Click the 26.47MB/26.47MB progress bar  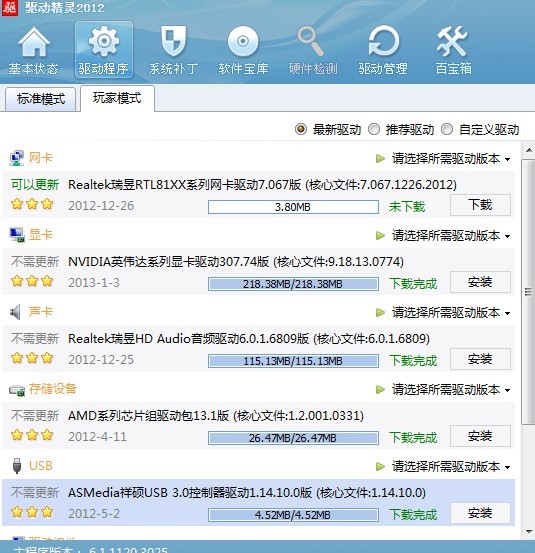point(293,438)
